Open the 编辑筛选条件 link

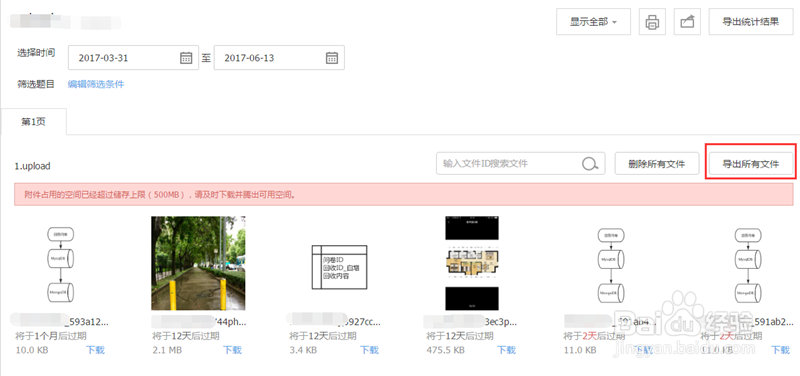point(96,84)
